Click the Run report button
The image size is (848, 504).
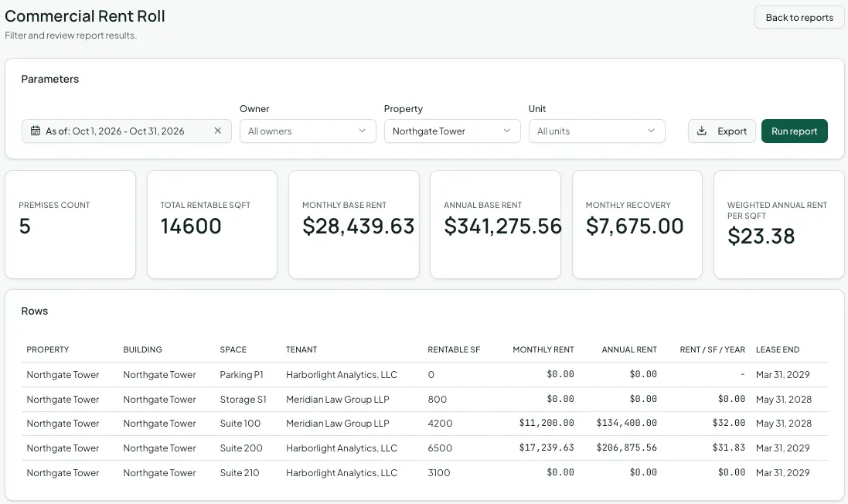(x=794, y=131)
